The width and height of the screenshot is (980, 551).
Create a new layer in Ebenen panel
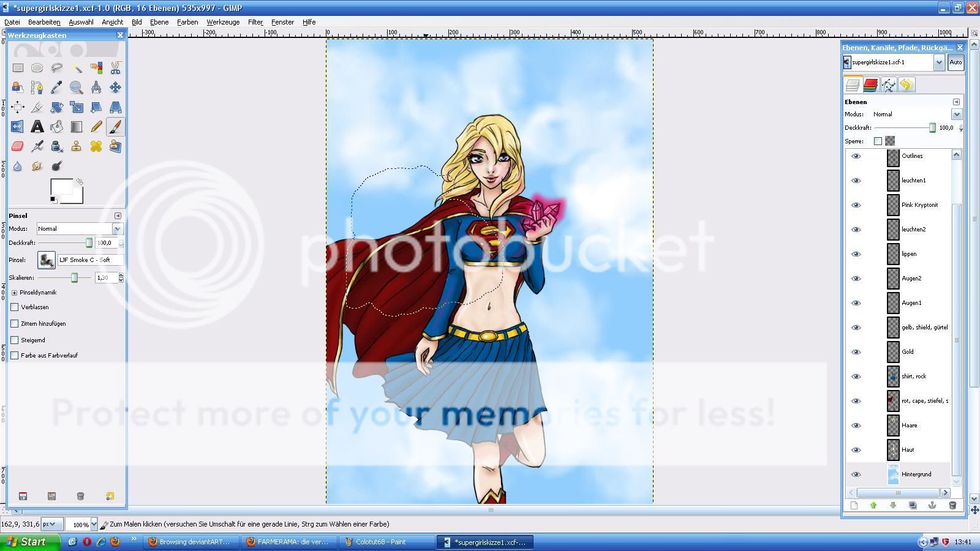(854, 505)
